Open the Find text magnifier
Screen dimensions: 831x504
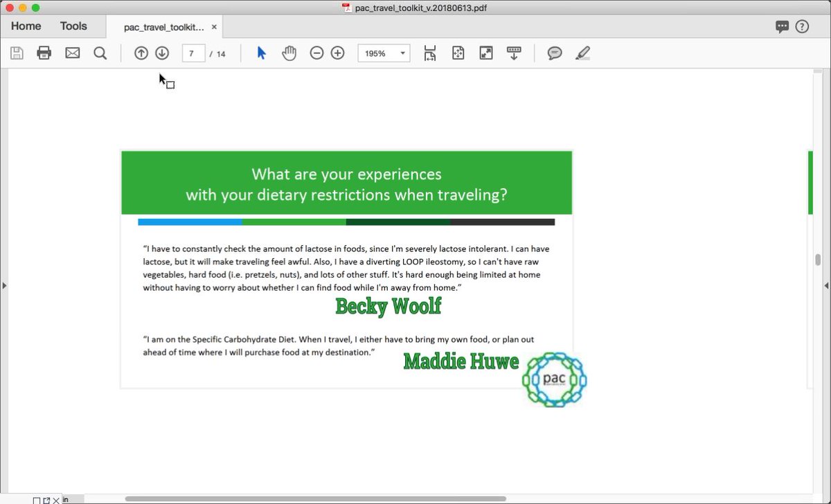[x=100, y=53]
